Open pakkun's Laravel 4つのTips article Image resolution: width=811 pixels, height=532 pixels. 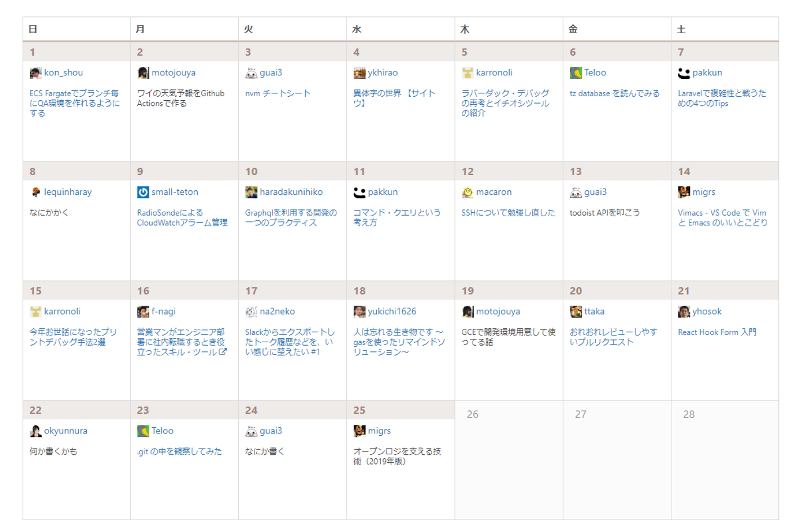point(721,98)
